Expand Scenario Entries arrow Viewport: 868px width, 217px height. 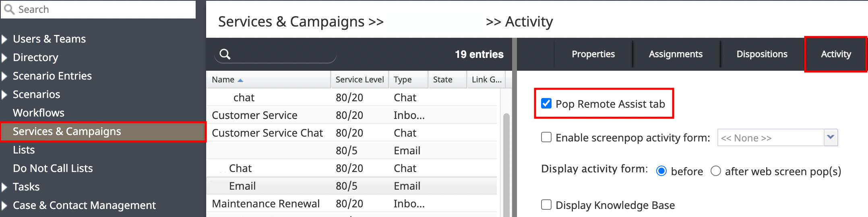click(4, 76)
